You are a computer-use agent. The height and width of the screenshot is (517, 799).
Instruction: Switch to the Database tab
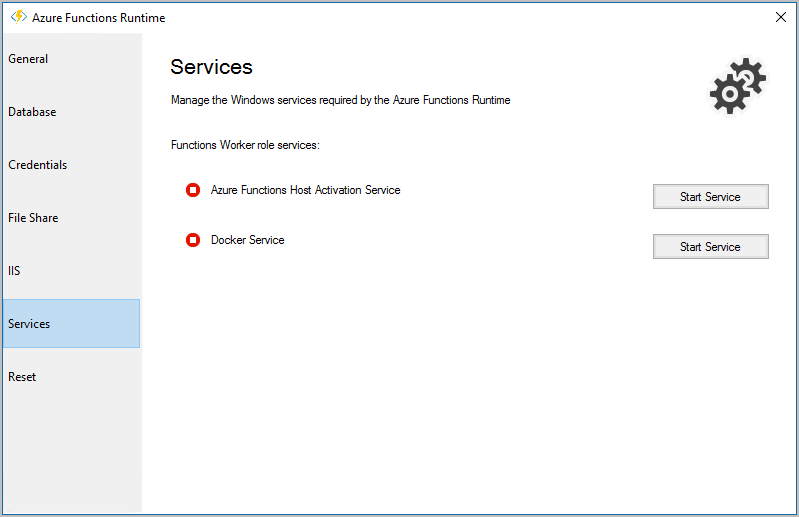point(71,112)
